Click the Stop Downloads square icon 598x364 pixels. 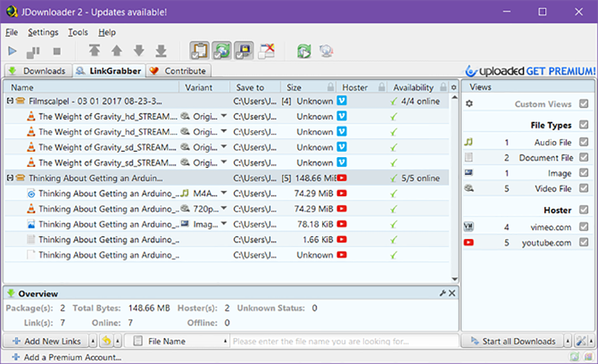tap(57, 51)
